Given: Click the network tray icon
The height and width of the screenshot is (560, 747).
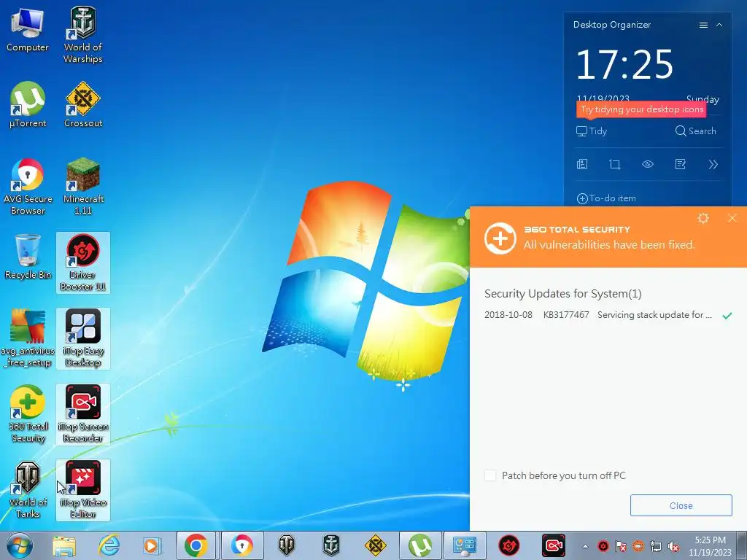Looking at the screenshot, I should [656, 546].
